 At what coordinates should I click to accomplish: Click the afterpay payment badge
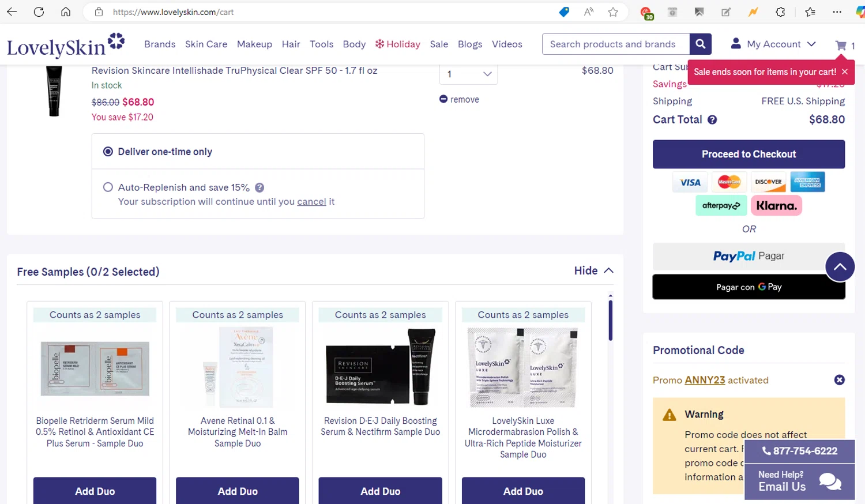point(721,206)
